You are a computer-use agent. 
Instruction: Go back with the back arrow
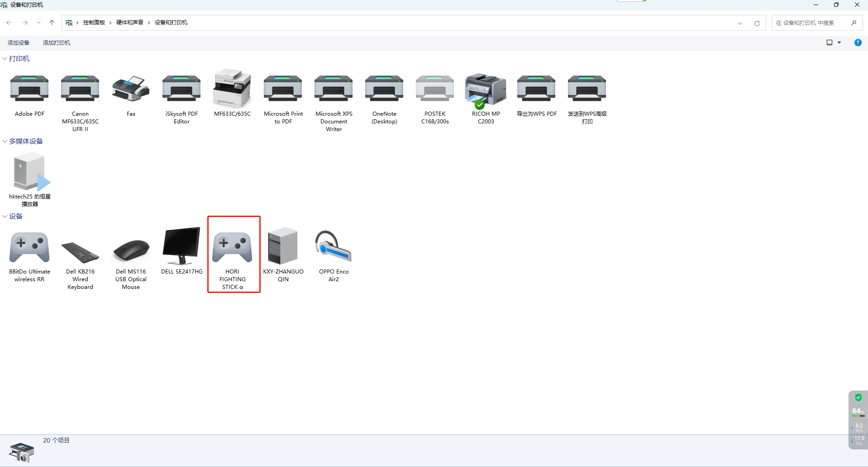[x=9, y=23]
